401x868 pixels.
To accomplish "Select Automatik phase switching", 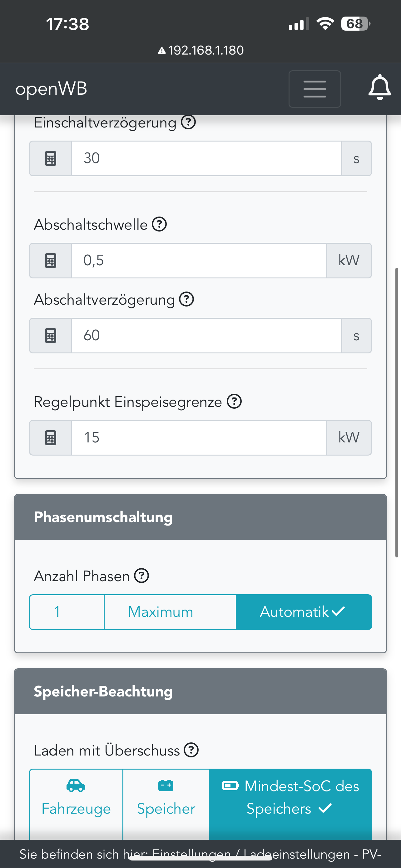I will click(x=303, y=612).
